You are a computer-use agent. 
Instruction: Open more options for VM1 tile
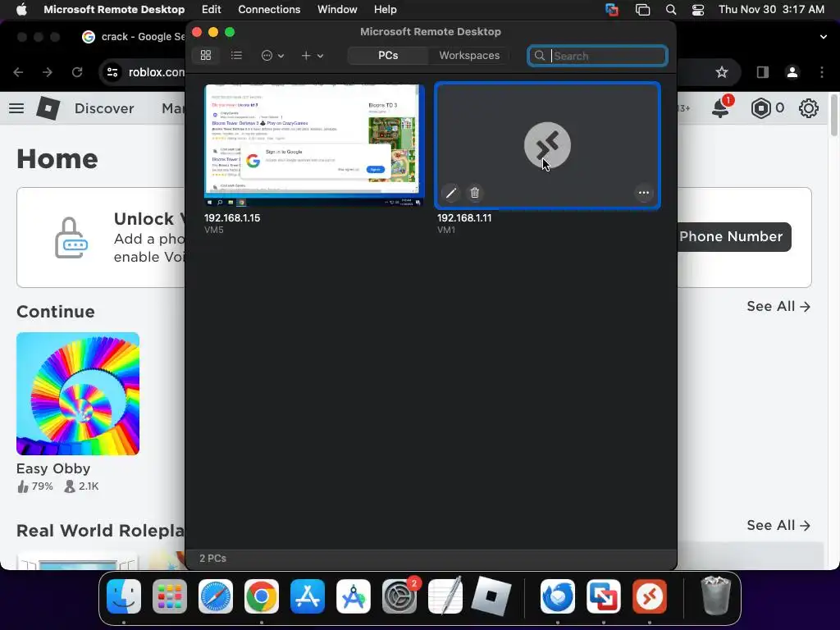pyautogui.click(x=643, y=193)
